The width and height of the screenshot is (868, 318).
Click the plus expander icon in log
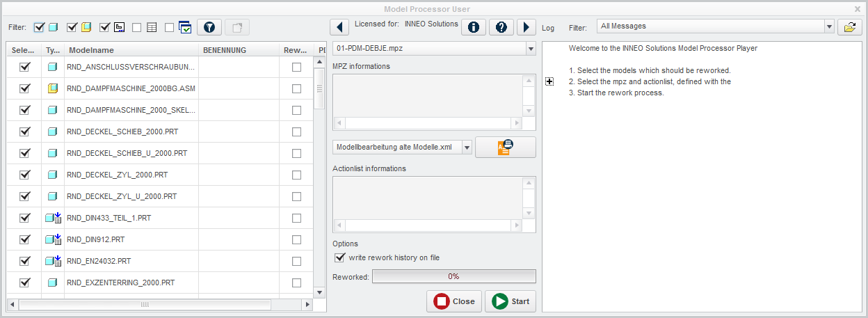coord(549,81)
